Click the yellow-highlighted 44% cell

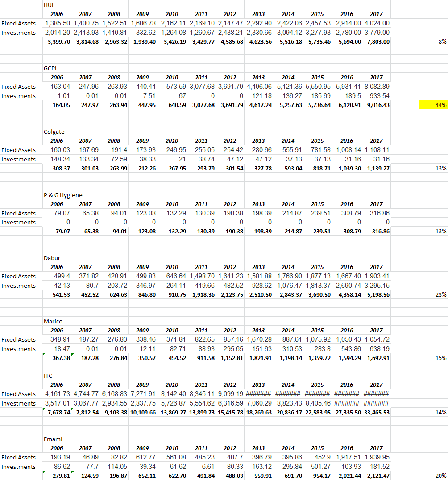[x=433, y=105]
